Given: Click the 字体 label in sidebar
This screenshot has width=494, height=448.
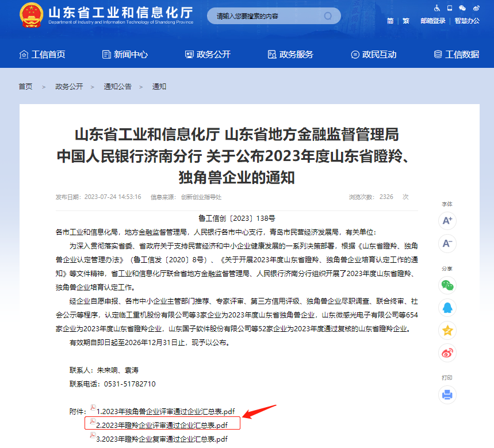Looking at the screenshot, I should click(447, 204).
